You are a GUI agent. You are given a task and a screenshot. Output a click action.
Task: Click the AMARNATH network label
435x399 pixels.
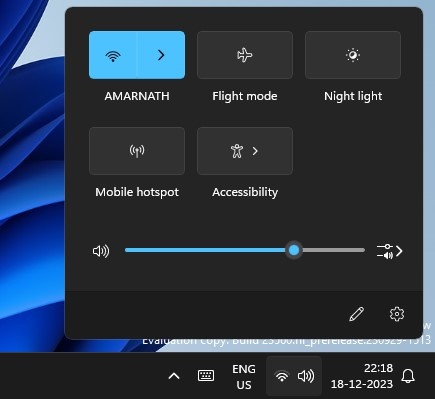[137, 96]
